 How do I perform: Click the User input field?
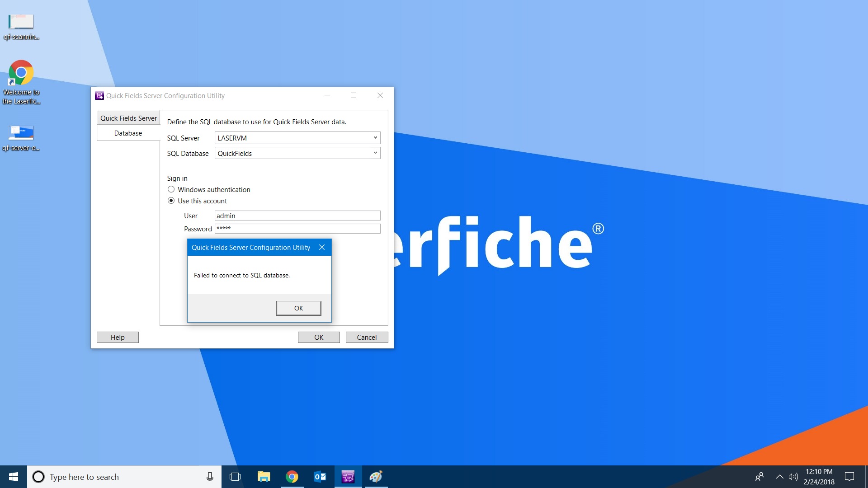(x=297, y=216)
